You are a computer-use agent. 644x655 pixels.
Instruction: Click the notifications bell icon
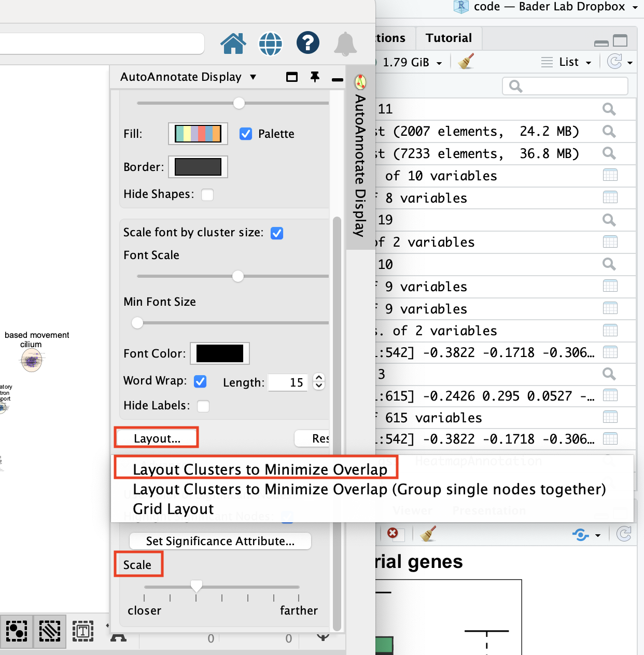[x=345, y=44]
